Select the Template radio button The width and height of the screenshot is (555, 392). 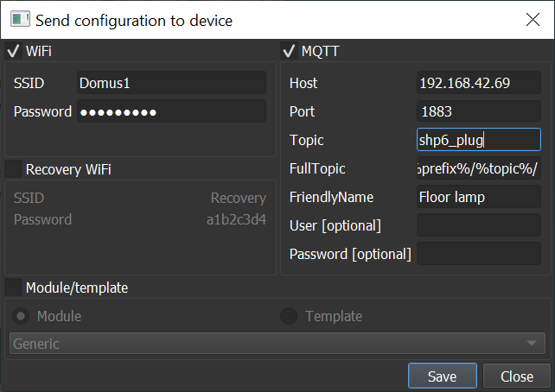[x=289, y=316]
